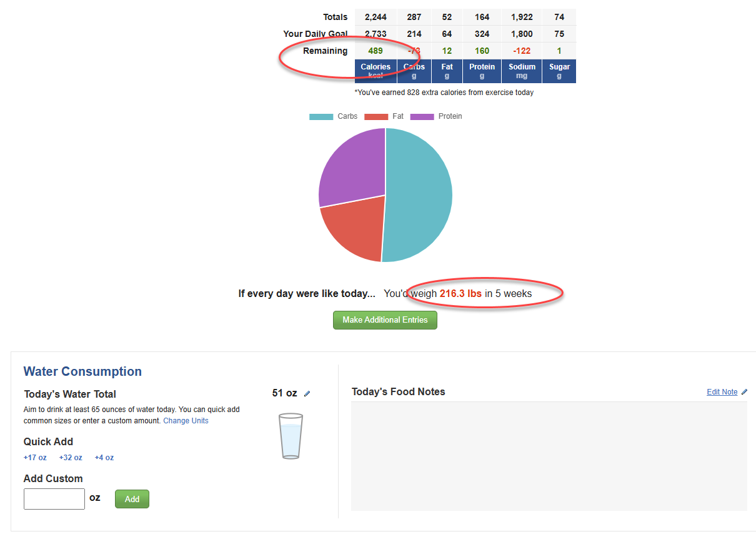Click the Calories kcal column header

tap(376, 71)
